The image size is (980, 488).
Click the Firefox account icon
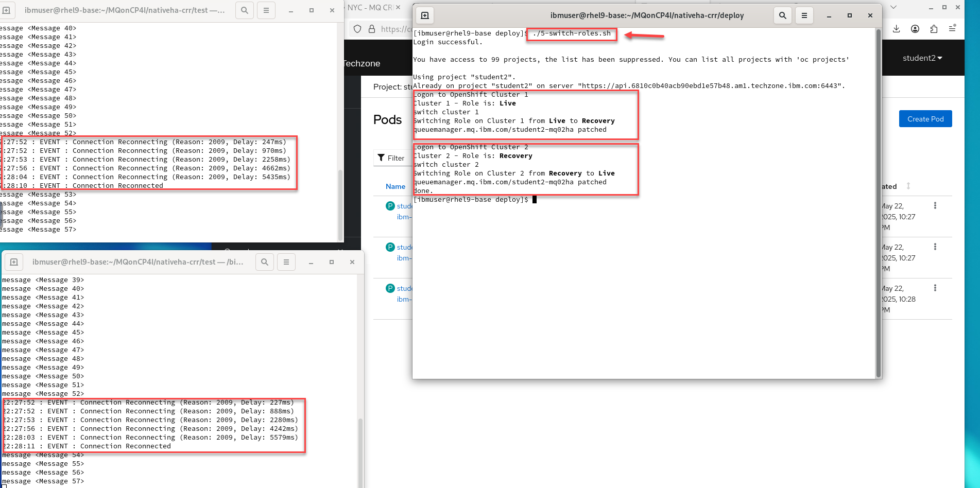(x=915, y=29)
